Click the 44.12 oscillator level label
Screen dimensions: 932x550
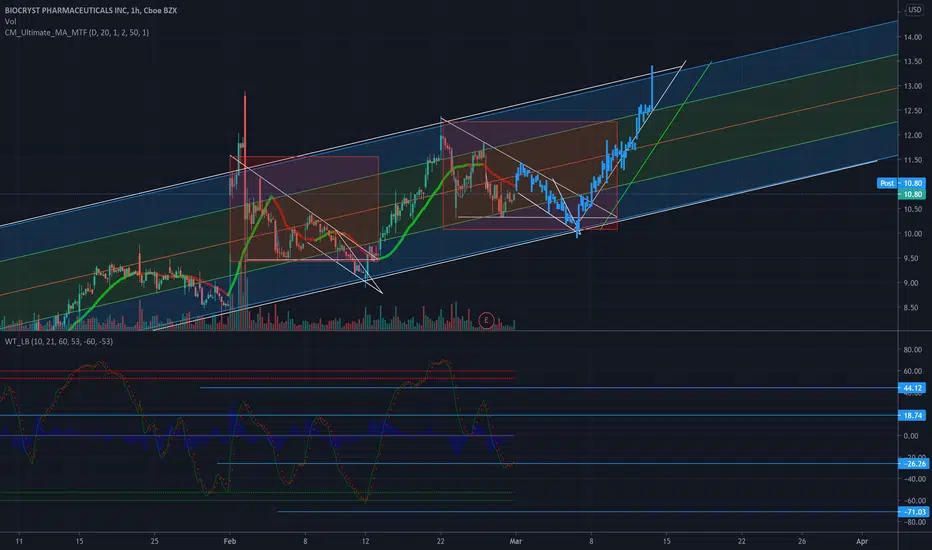click(x=912, y=388)
